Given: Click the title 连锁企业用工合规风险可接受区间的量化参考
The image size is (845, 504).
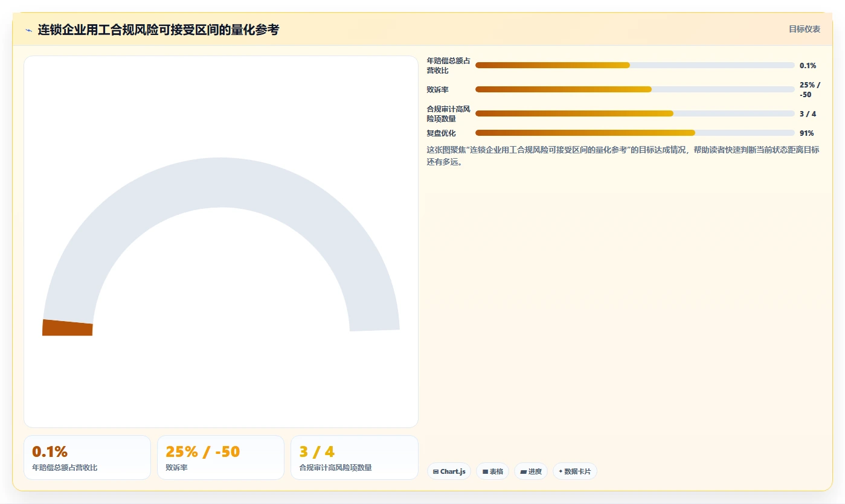Looking at the screenshot, I should click(x=158, y=30).
